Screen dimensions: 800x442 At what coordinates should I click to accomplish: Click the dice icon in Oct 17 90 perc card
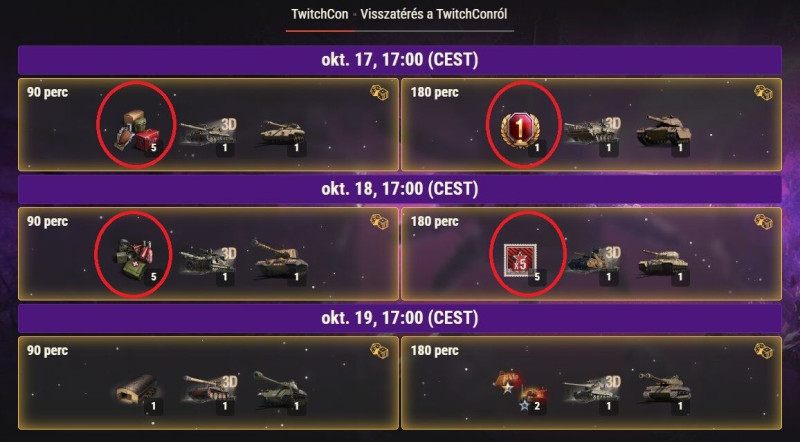pos(379,92)
